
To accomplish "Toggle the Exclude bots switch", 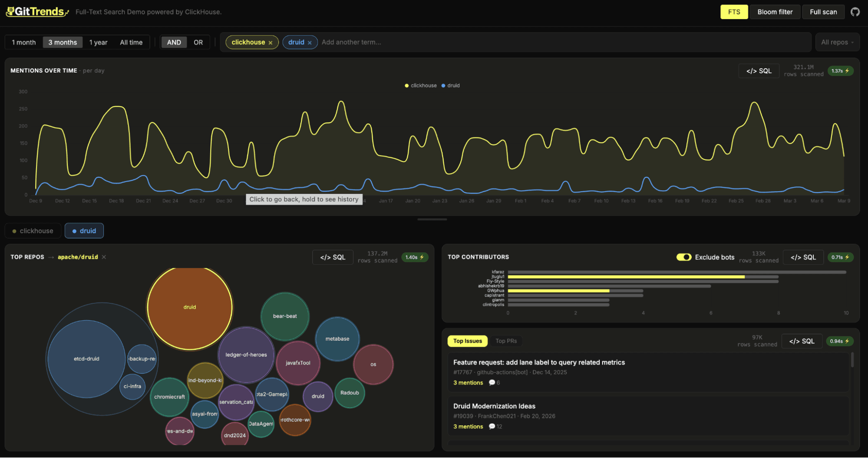I will coord(683,257).
